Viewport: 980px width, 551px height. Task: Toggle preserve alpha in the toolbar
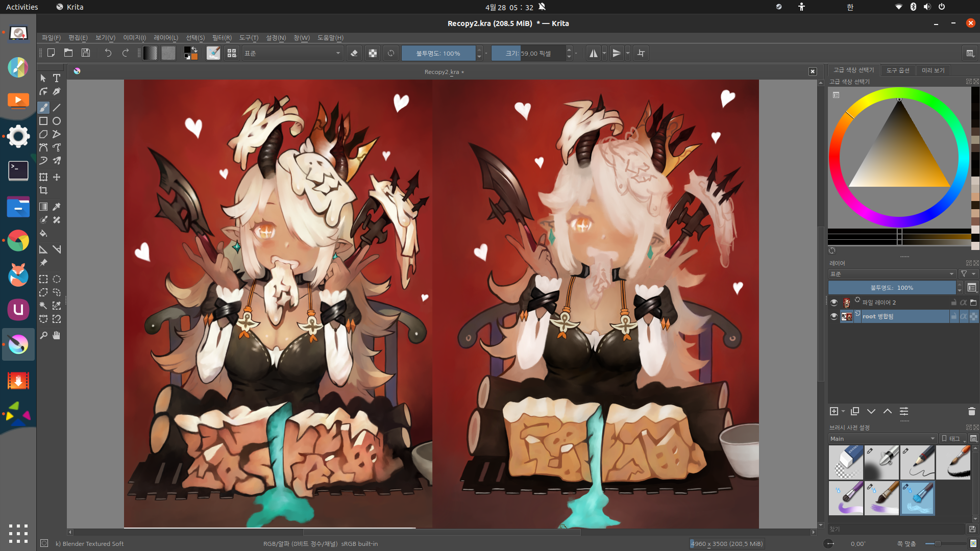[373, 53]
